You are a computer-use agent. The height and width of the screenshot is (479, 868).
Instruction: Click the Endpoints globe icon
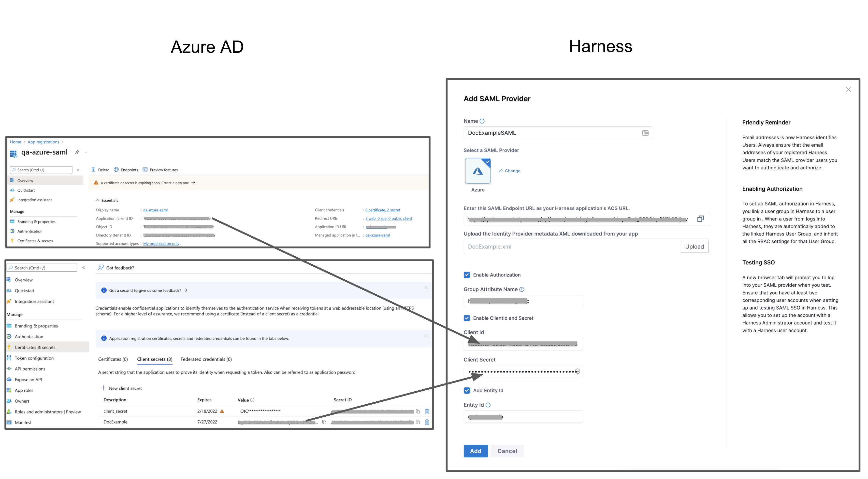[x=116, y=170]
